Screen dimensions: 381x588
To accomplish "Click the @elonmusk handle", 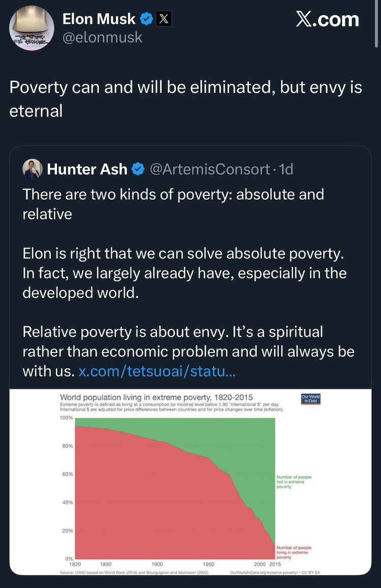I will [103, 37].
